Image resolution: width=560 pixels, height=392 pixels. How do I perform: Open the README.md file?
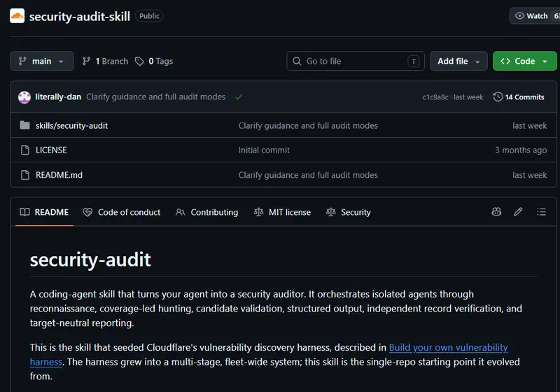point(59,175)
